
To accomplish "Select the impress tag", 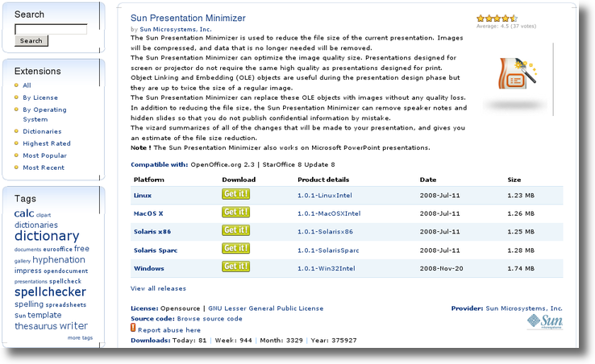I will 27,271.
